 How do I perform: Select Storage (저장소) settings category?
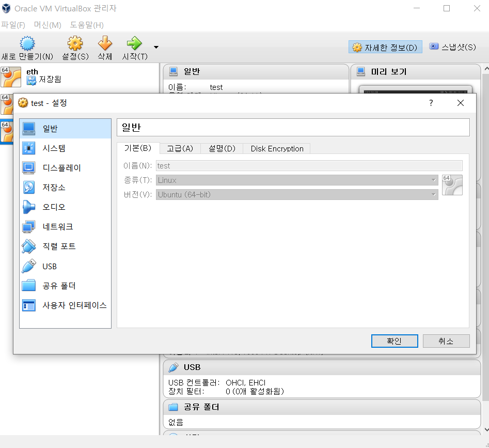click(65, 188)
